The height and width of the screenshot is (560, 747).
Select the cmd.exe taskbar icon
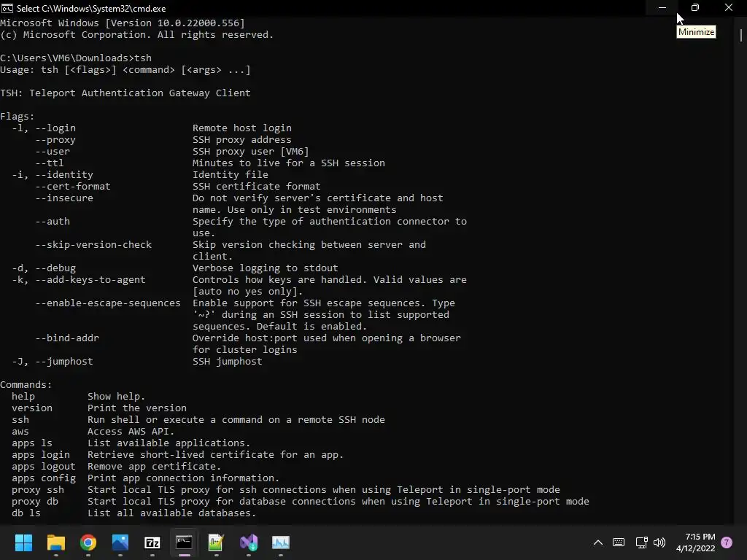(184, 542)
